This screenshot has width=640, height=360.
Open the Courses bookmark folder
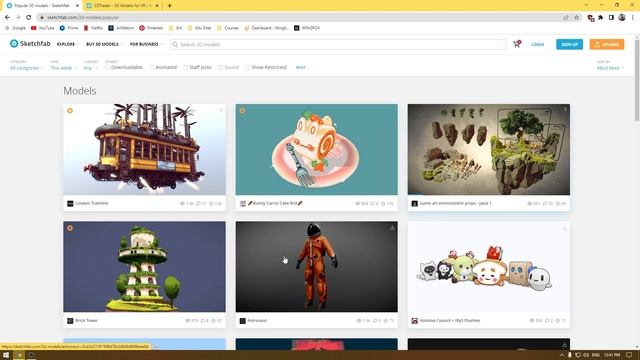pos(228,28)
